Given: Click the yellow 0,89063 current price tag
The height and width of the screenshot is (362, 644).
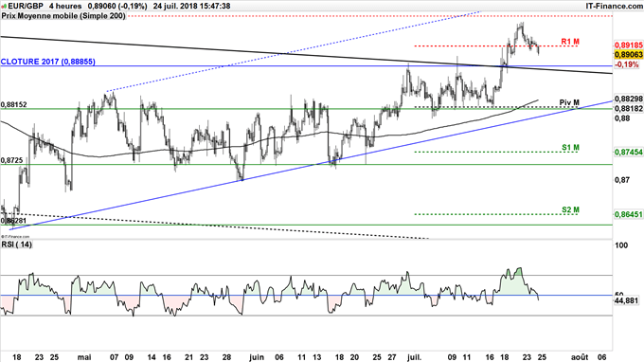Looking at the screenshot, I should 629,55.
